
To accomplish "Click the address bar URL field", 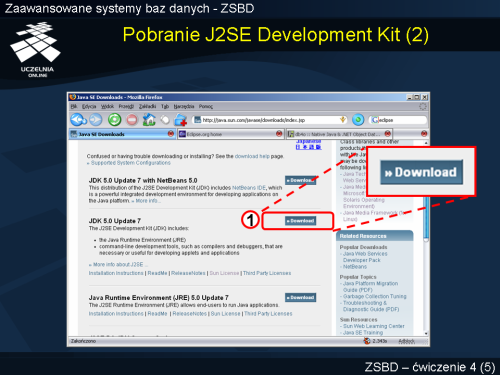I will [269, 120].
